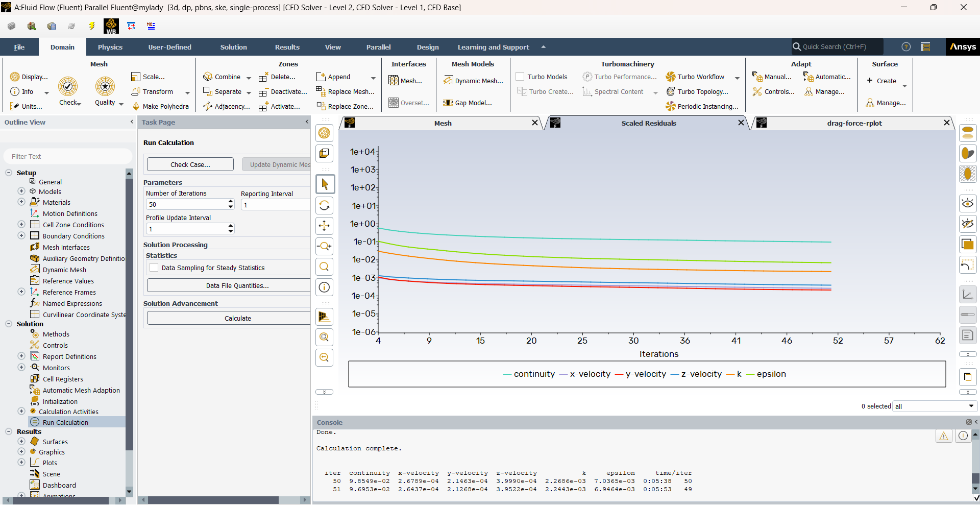The image size is (980, 506).
Task: Open the drag-force-rplot graphics tab
Action: tap(854, 123)
